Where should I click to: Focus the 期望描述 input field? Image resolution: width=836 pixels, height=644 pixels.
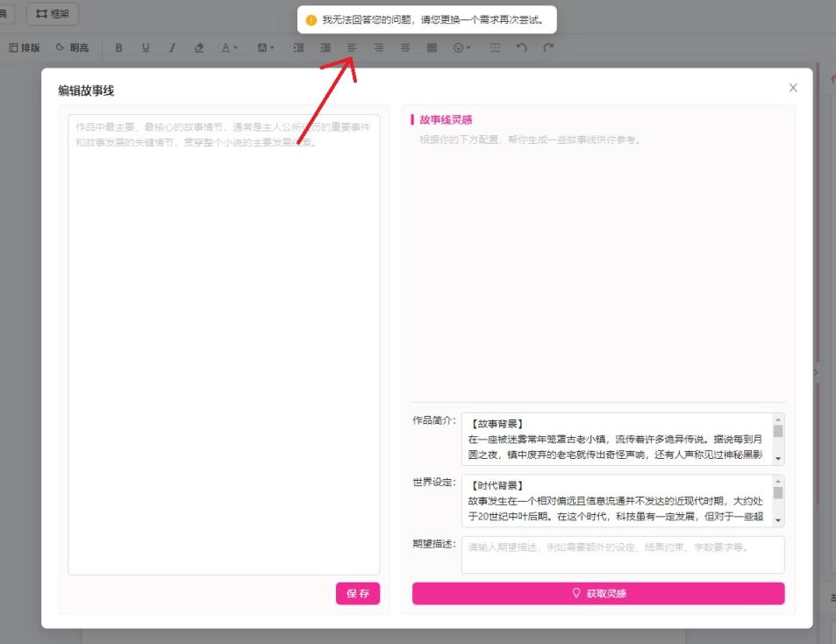pyautogui.click(x=622, y=555)
